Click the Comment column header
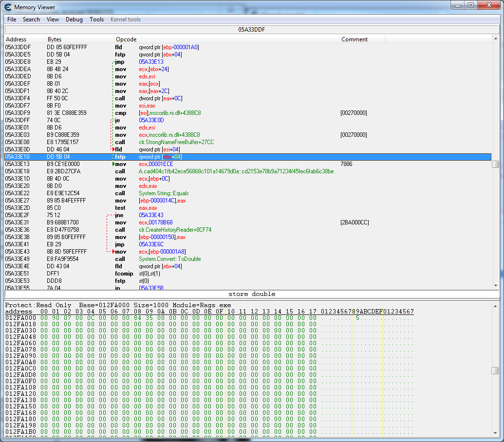The height and width of the screenshot is (442, 504). [x=355, y=39]
